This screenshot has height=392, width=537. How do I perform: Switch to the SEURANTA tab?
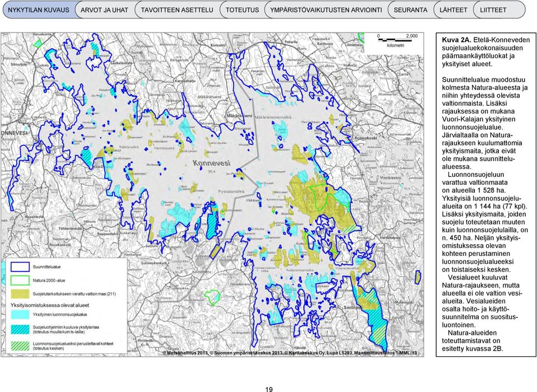(410, 10)
